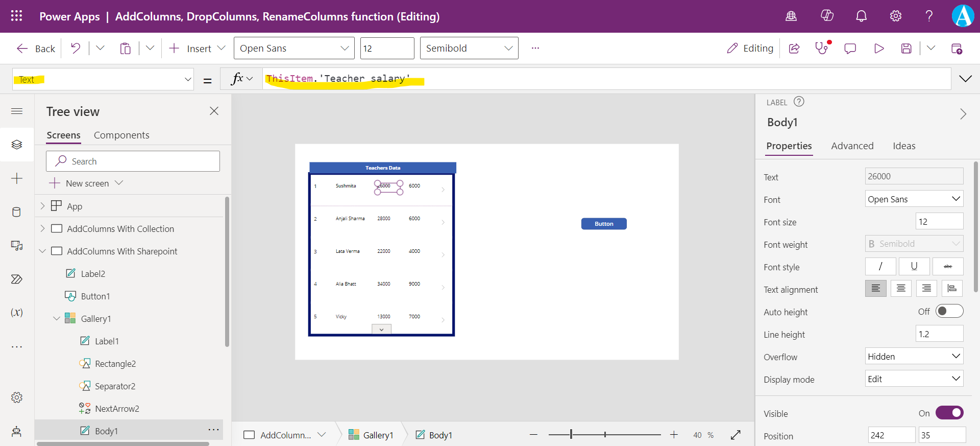This screenshot has width=980, height=446.
Task: Click the Share icon in toolbar
Action: 794,49
